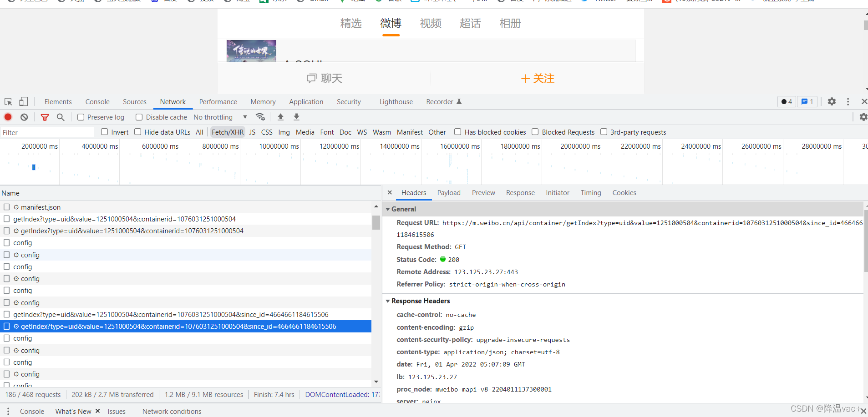Switch to the Response tab
Screen dimensions: 868x417
520,193
